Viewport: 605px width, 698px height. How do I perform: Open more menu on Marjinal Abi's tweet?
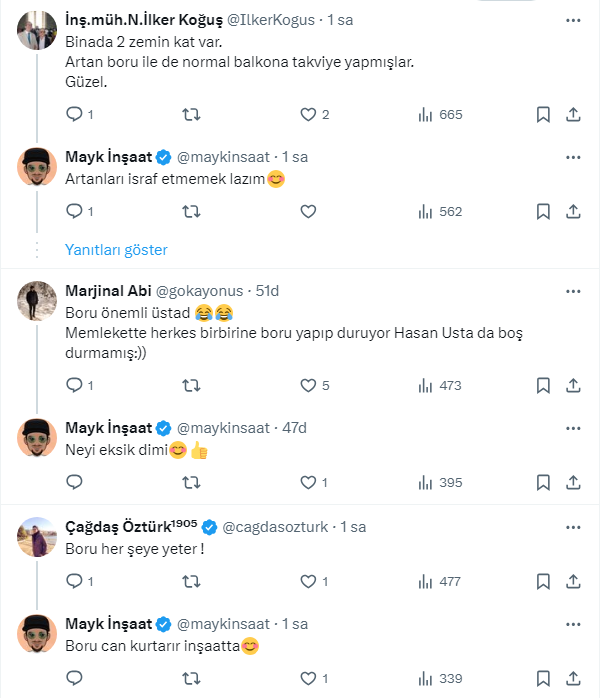click(x=573, y=291)
